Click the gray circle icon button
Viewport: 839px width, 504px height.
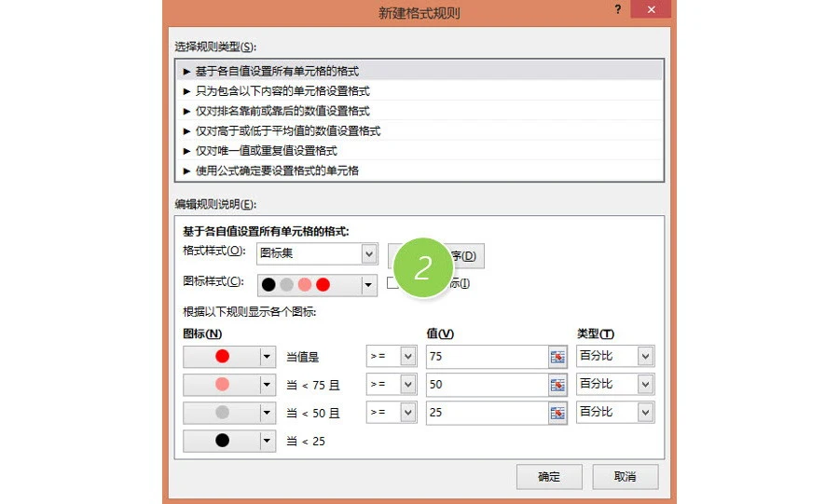[x=222, y=413]
